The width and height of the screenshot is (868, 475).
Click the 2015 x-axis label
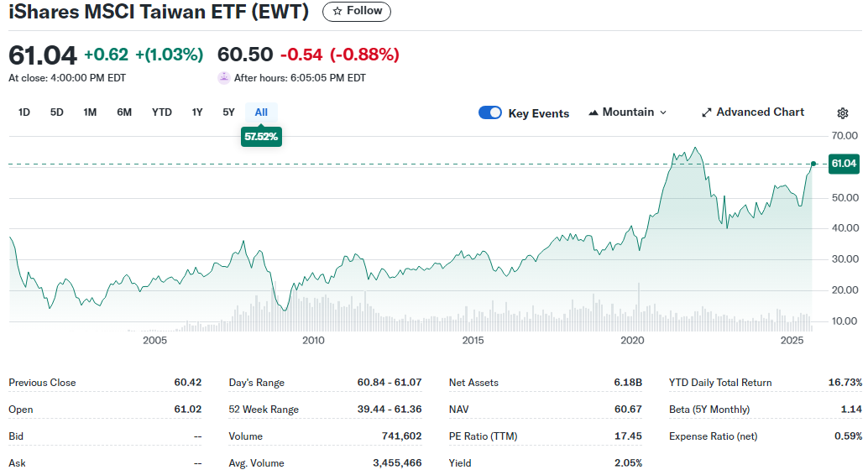coord(473,341)
